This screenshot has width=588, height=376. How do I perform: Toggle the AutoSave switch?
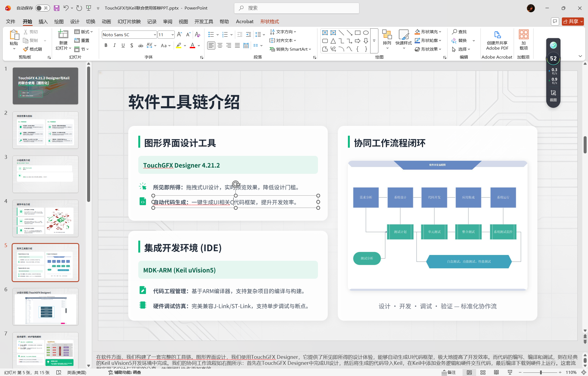(x=42, y=8)
